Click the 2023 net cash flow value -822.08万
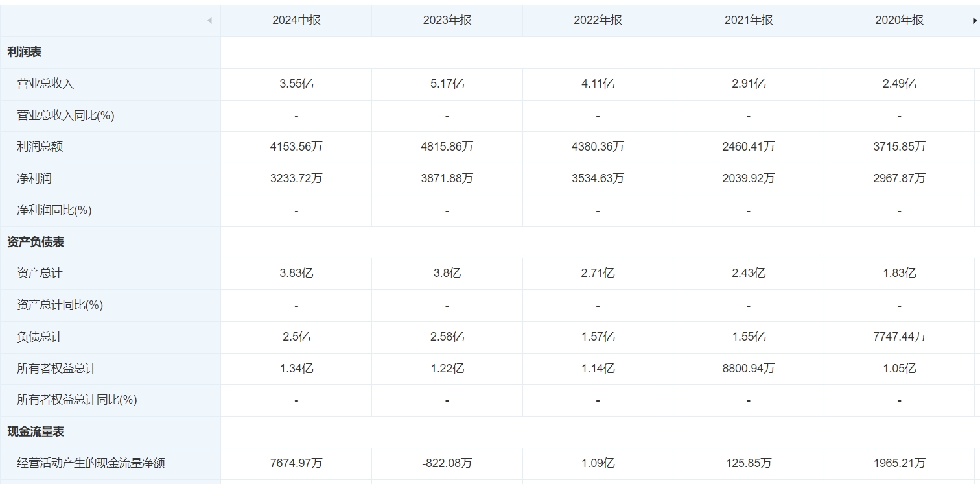This screenshot has width=980, height=484. (x=447, y=463)
